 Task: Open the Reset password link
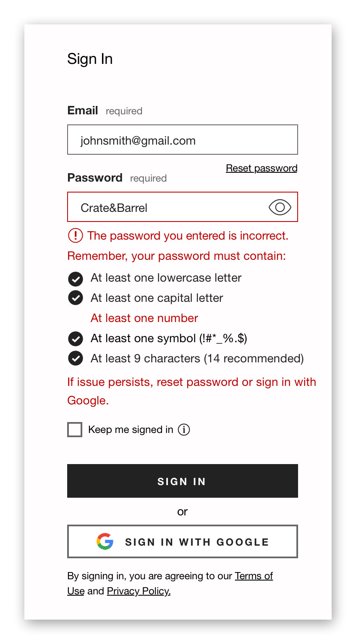(262, 168)
